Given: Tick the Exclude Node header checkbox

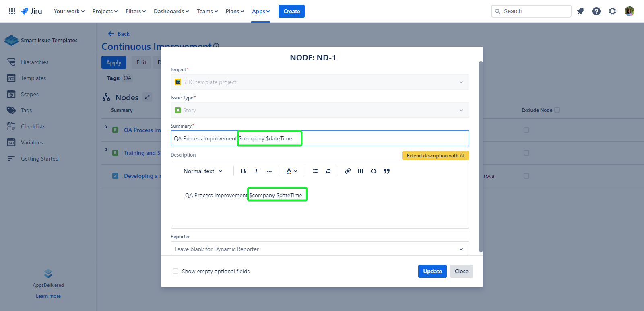Looking at the screenshot, I should tap(557, 110).
